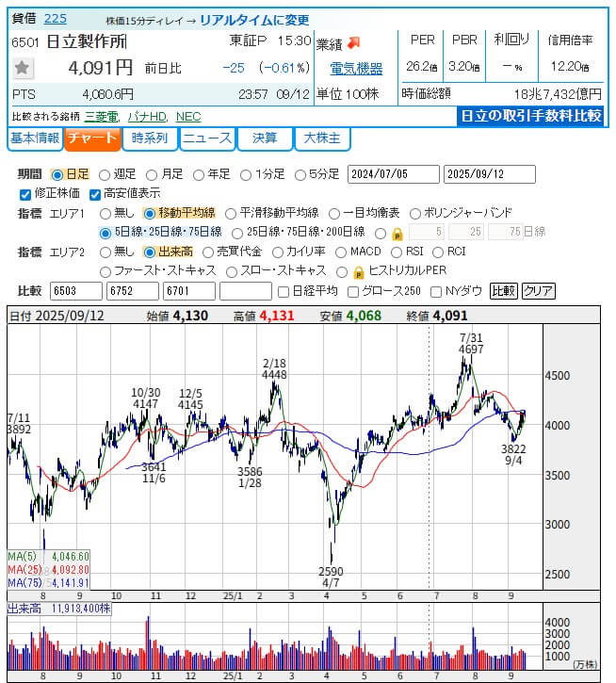
Task: Select 出来高 volume radio
Action: [150, 252]
